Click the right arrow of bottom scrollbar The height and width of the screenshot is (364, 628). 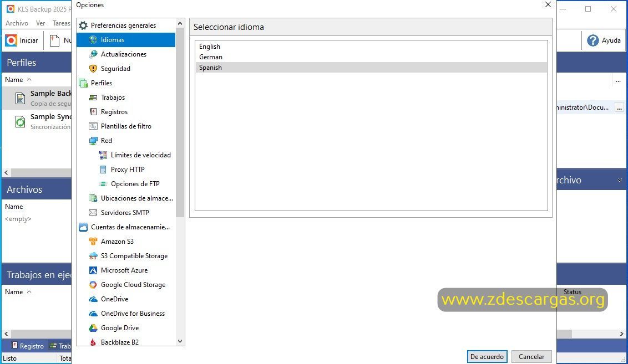[621, 334]
